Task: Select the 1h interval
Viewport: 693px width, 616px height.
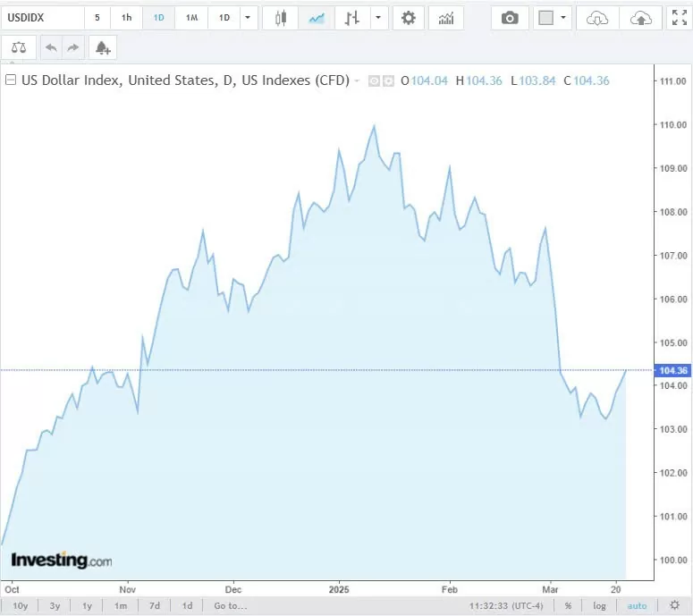Action: click(x=126, y=18)
